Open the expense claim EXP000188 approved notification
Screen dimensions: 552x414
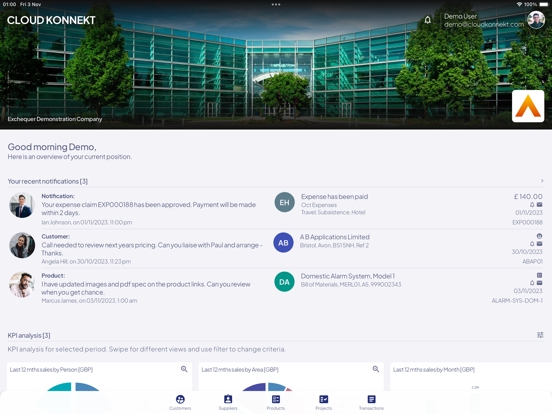(x=149, y=209)
